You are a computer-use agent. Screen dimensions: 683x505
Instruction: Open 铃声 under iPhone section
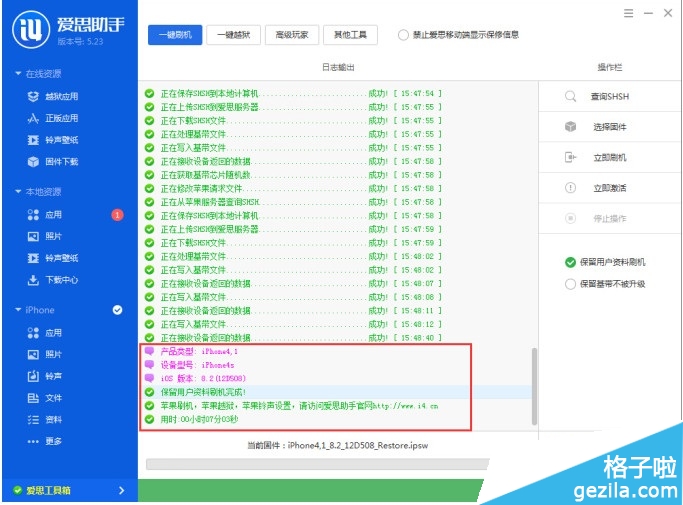pyautogui.click(x=44, y=376)
